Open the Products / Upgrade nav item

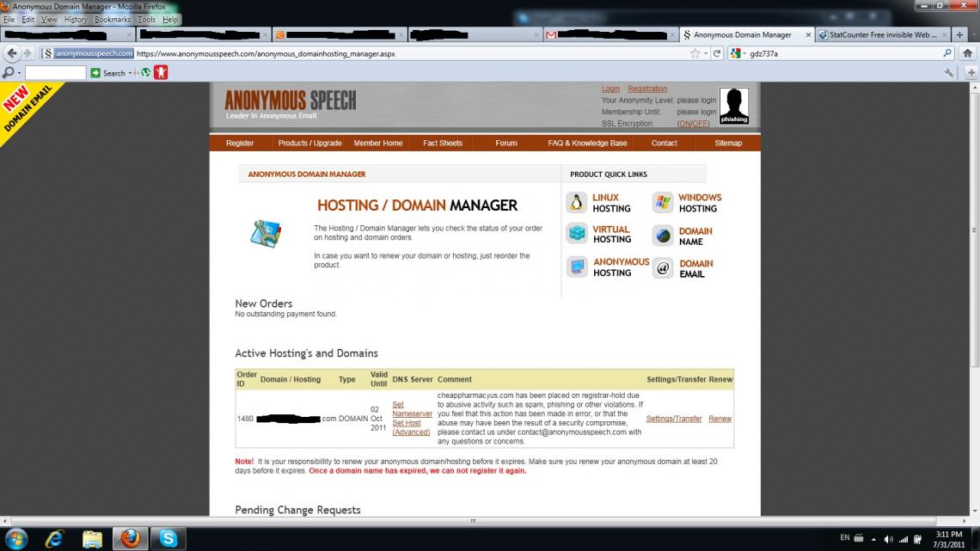coord(310,143)
